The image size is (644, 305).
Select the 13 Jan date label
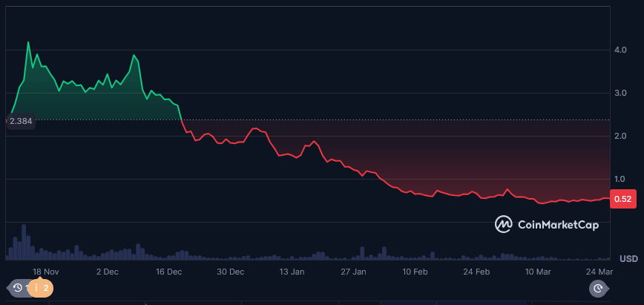point(292,272)
